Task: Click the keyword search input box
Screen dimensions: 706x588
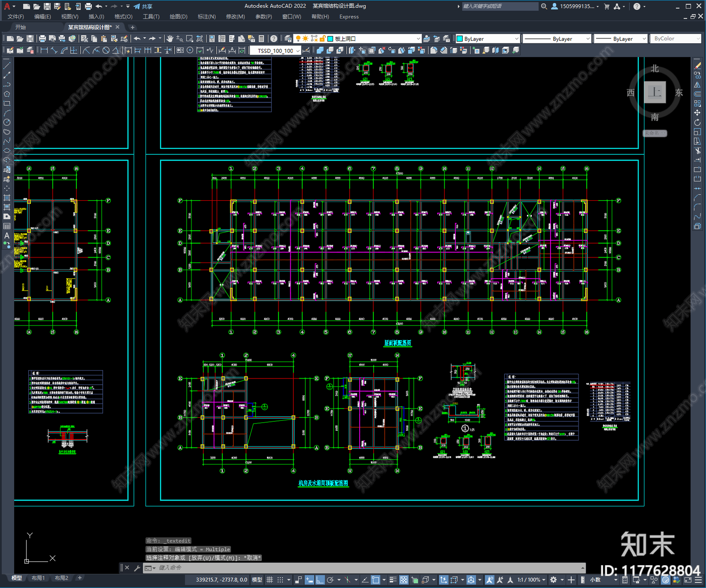Action: tap(500, 6)
